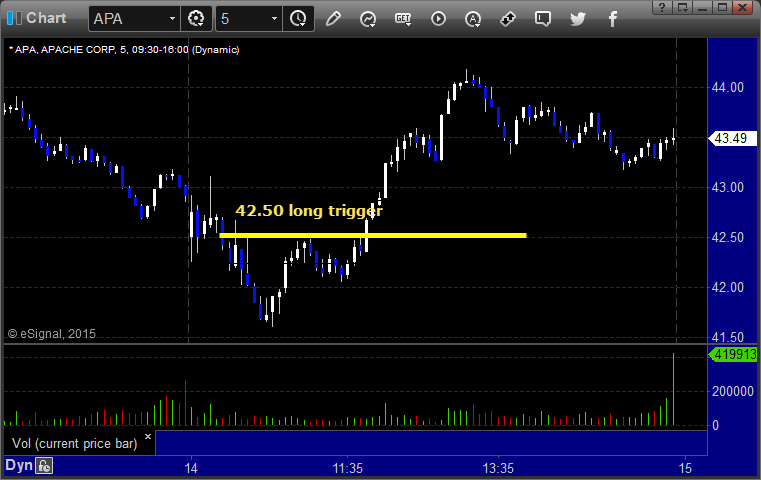Open the APA symbol dropdown
Screen dimensions: 761x480
172,19
